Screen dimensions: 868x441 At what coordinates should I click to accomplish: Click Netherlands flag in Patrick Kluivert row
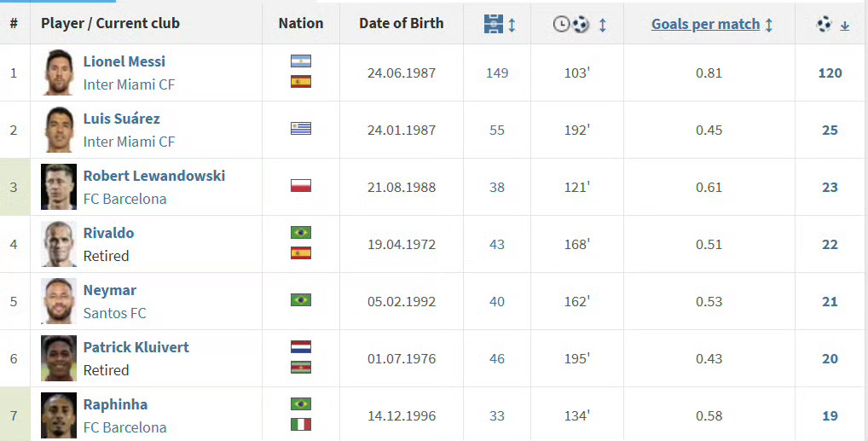point(301,347)
